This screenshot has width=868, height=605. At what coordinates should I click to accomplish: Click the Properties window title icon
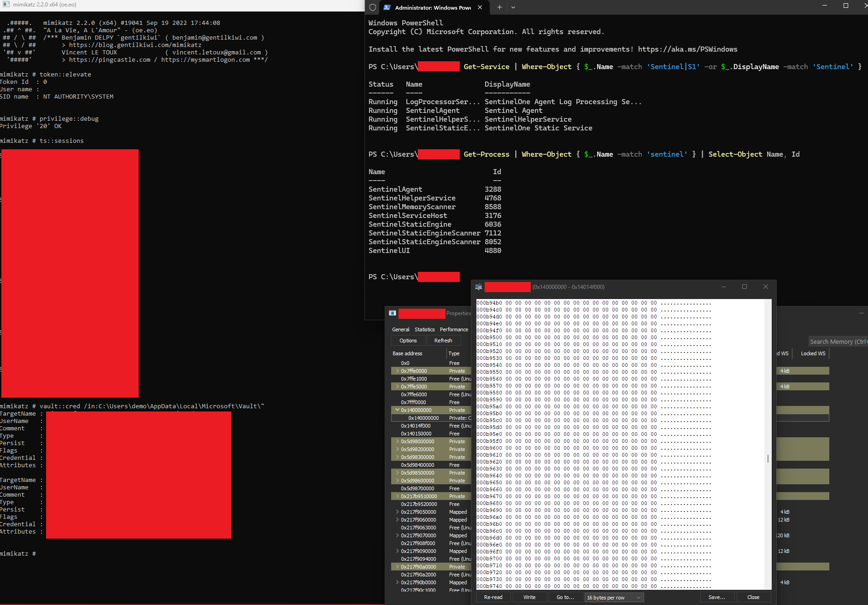[x=393, y=313]
